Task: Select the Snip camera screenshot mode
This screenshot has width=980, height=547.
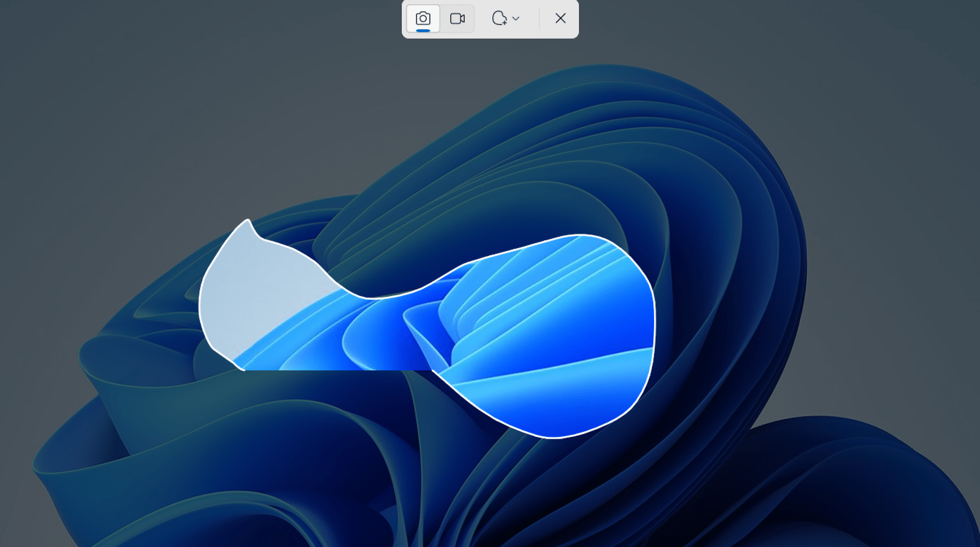Action: pyautogui.click(x=423, y=18)
